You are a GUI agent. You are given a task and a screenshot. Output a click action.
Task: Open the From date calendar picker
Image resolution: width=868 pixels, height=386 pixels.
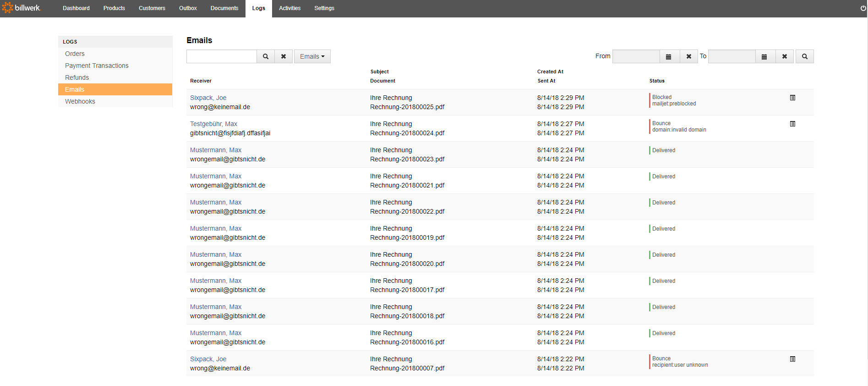[x=668, y=56]
